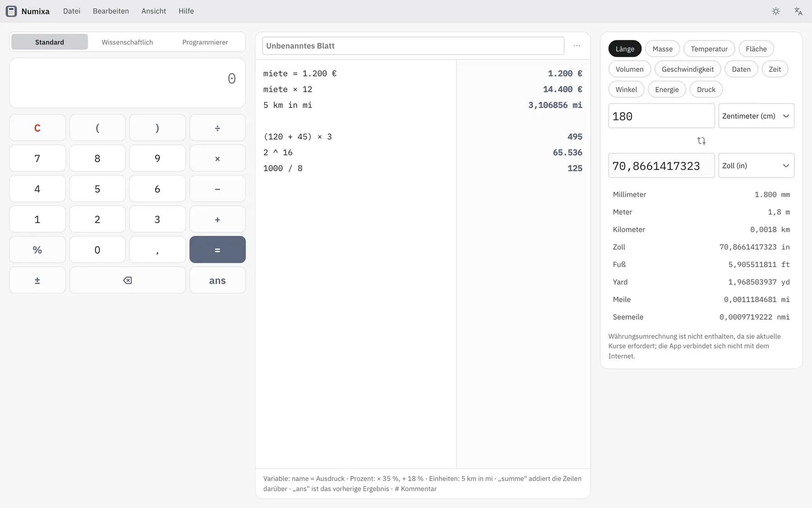Viewport: 812px width, 508px height.
Task: Open the sheet options three-dots menu
Action: (x=577, y=46)
